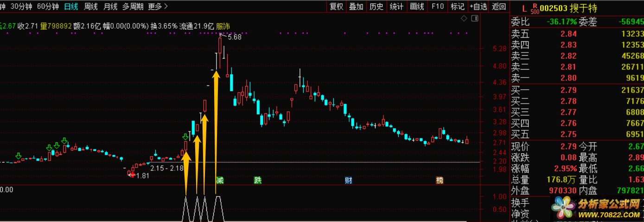The width and height of the screenshot is (644, 222).
Task: Activate the 画线 drawing tools button
Action: coord(417,7)
